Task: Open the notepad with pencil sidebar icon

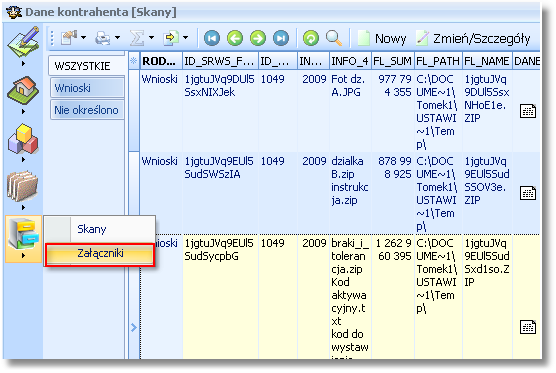Action: 23,41
